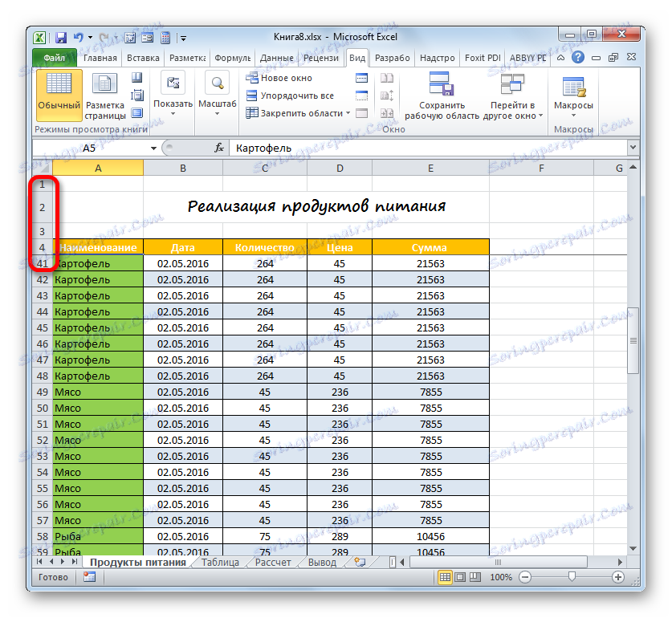The image size is (672, 618).
Task: Click the Сумма header cell
Action: 430,247
